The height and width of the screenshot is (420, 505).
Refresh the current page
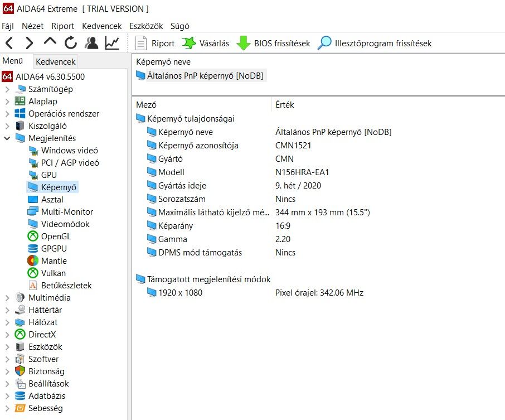71,43
